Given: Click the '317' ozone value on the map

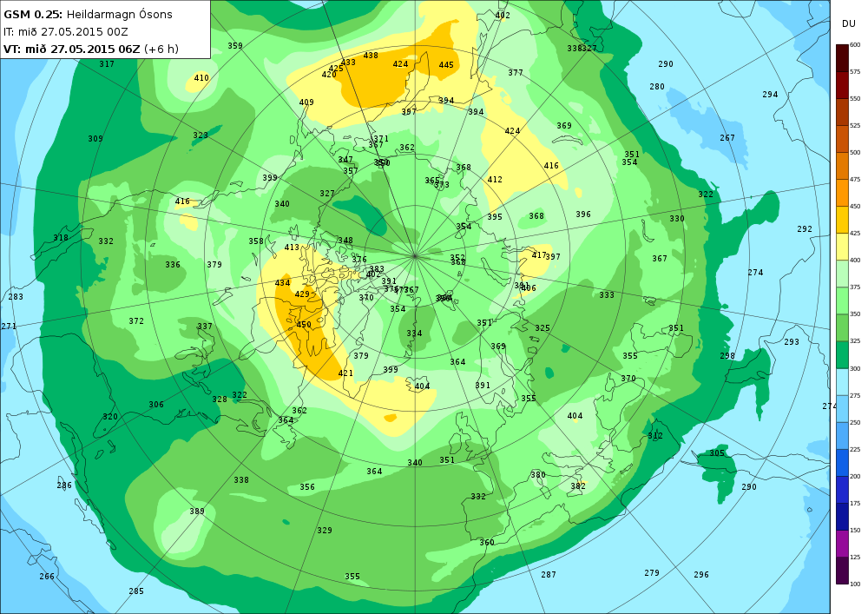Looking at the screenshot, I should (107, 64).
